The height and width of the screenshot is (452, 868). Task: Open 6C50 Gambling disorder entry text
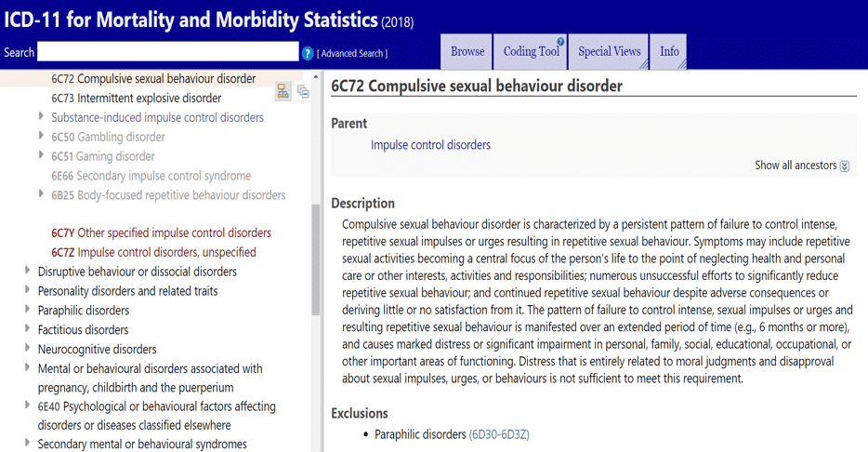108,137
